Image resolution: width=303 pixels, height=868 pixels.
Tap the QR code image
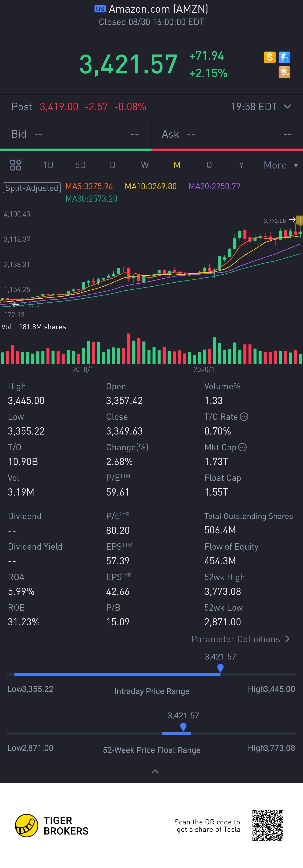click(268, 825)
